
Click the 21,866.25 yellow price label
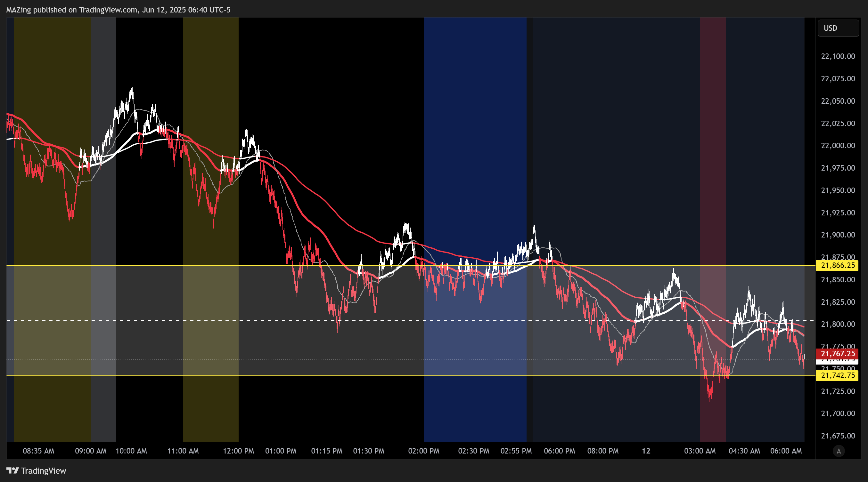(x=838, y=265)
